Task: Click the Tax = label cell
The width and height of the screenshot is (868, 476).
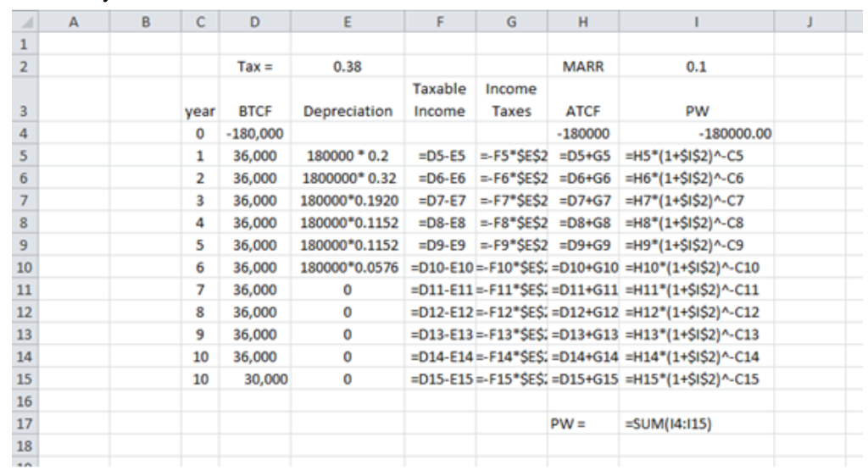Action: tap(254, 66)
